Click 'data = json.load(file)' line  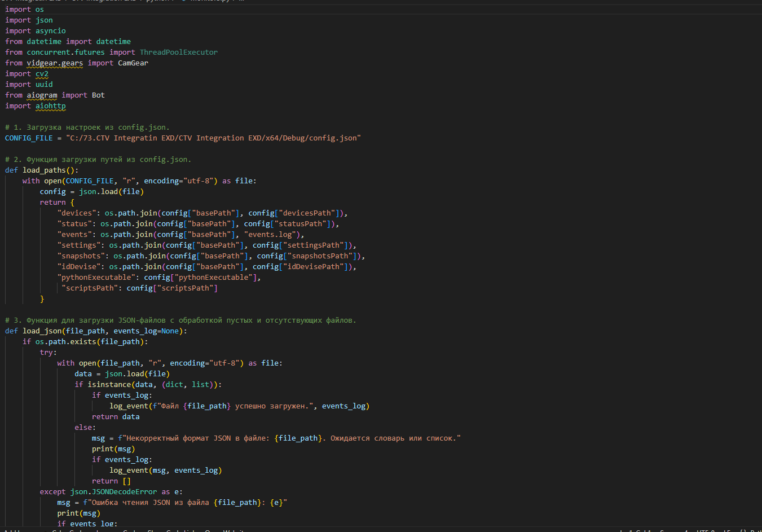coord(122,374)
